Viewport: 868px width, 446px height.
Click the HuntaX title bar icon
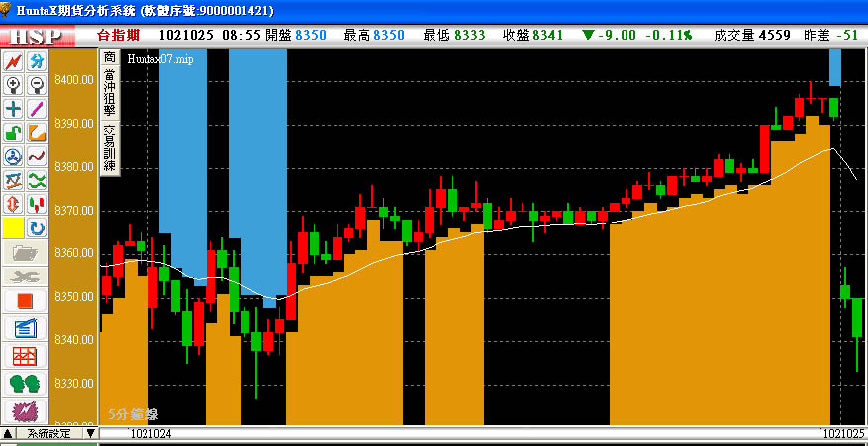(x=6, y=10)
